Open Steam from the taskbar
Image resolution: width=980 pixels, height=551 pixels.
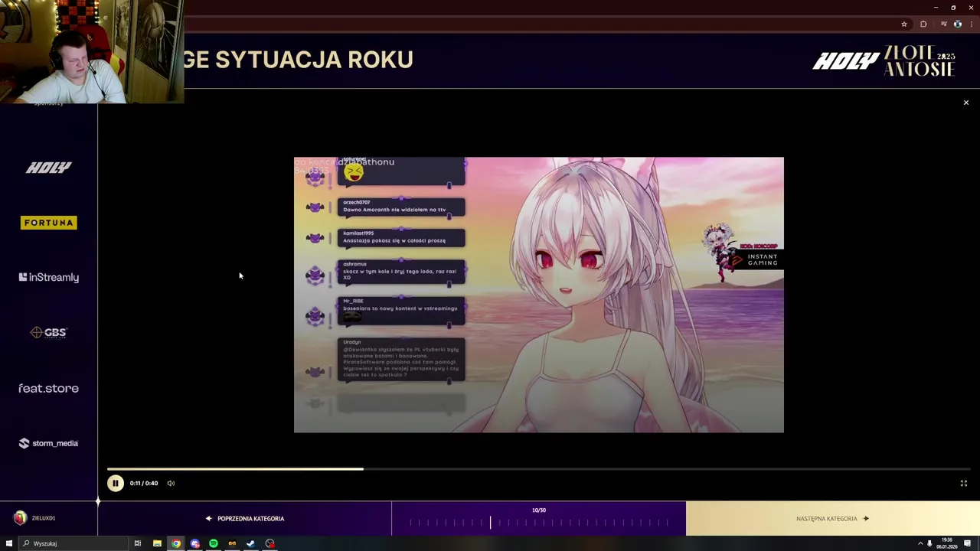[250, 543]
